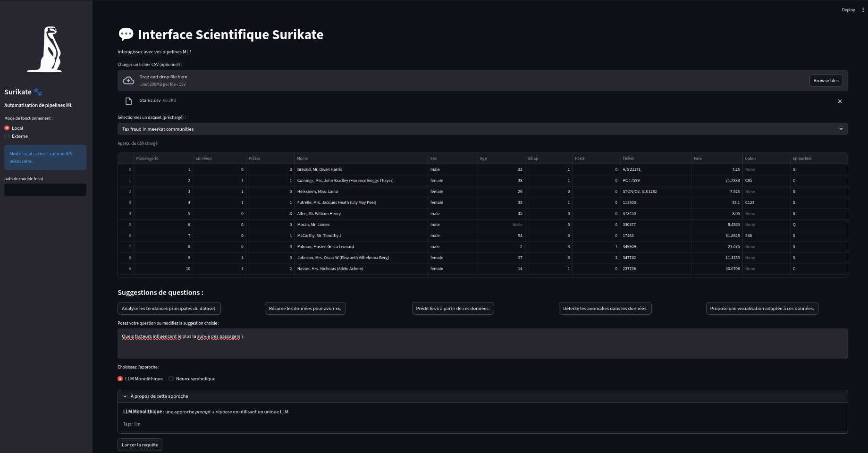This screenshot has width=868, height=453.
Task: Open the three-dot main menu
Action: pyautogui.click(x=863, y=9)
